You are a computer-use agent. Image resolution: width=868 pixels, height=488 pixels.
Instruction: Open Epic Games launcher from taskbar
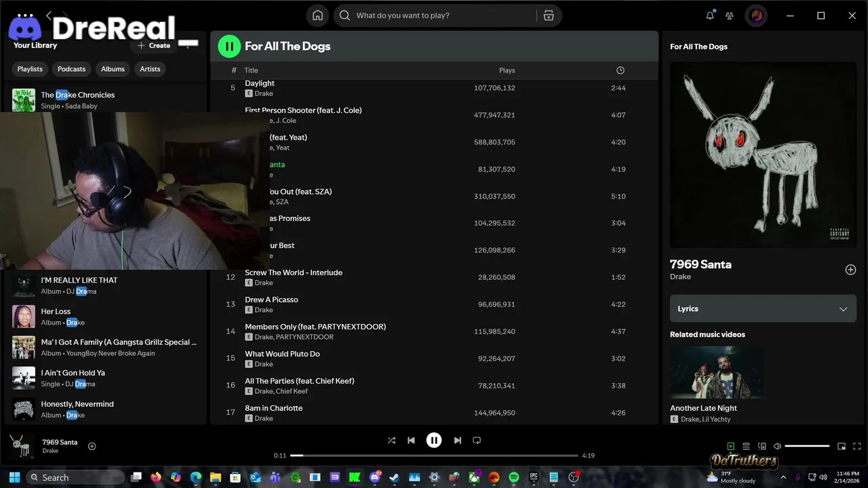[x=534, y=477]
